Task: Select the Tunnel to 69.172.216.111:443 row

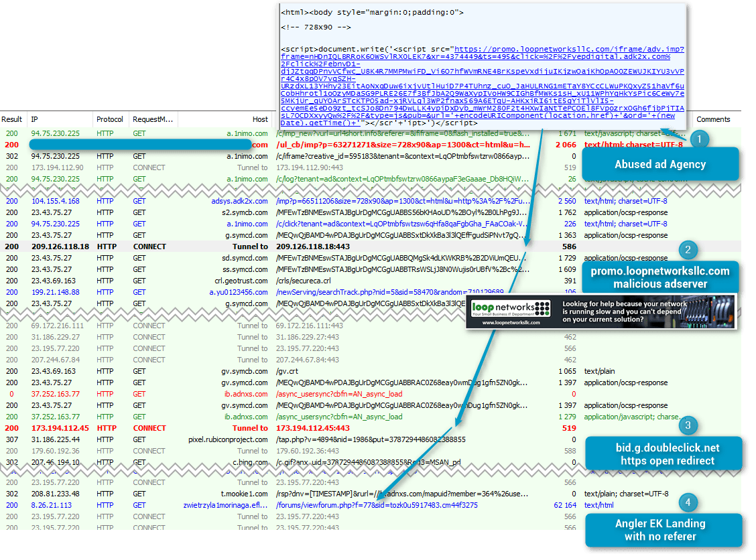Action: [370, 326]
